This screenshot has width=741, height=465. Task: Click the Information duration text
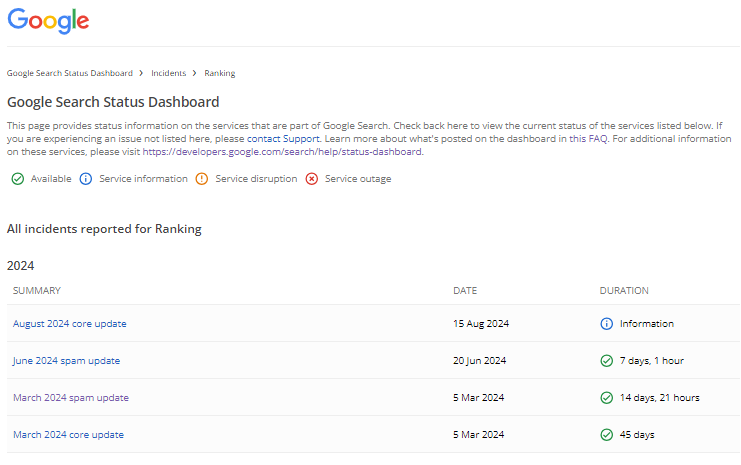pos(647,324)
